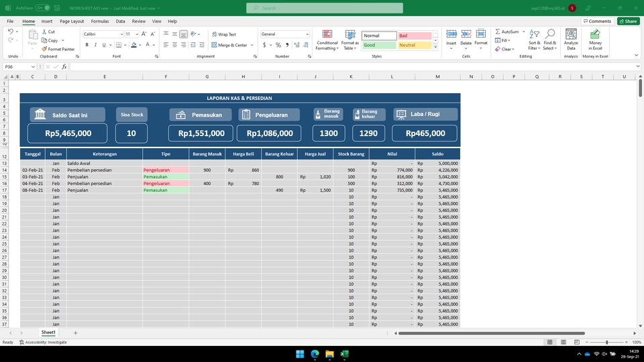Toggle Underline formatting
The height and width of the screenshot is (362, 644).
click(x=104, y=45)
